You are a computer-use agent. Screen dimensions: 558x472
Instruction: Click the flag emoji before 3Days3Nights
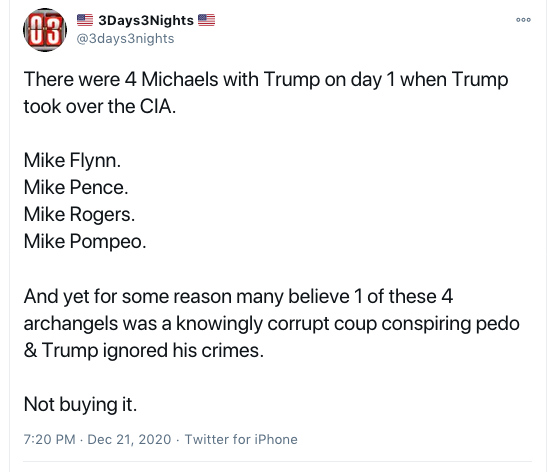tap(85, 20)
